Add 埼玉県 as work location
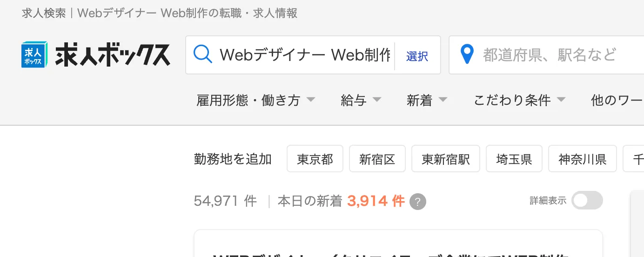This screenshot has width=644, height=257. pos(514,159)
